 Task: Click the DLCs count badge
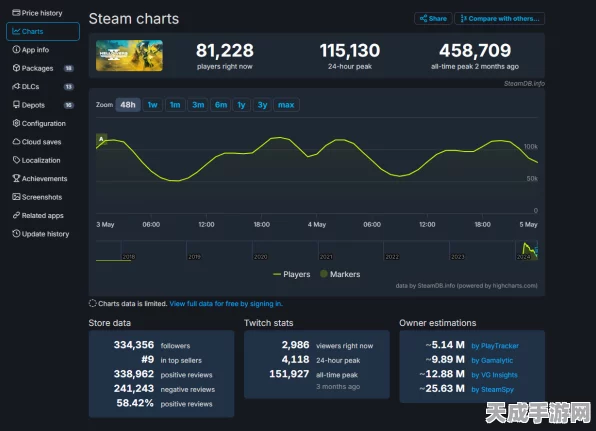[68, 87]
